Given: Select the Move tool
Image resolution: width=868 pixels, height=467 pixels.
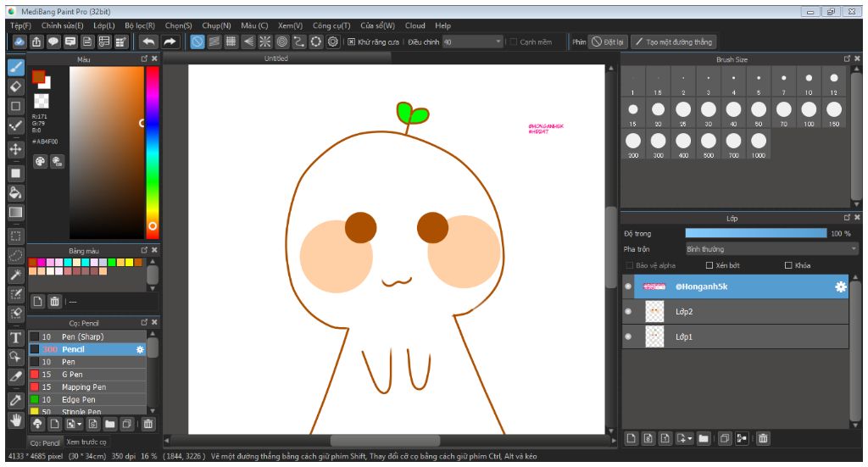Looking at the screenshot, I should click(15, 149).
